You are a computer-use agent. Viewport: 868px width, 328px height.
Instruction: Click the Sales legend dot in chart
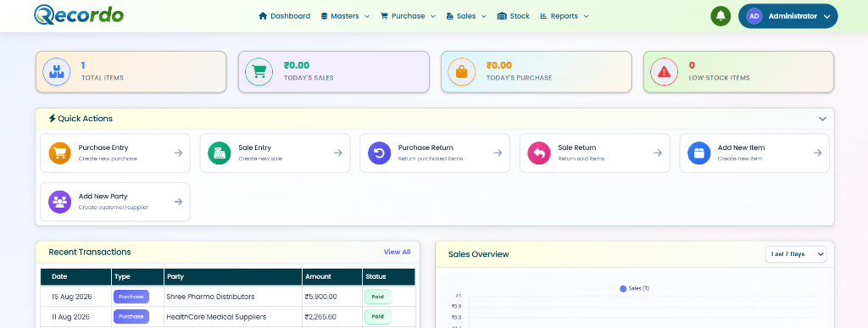[623, 289]
